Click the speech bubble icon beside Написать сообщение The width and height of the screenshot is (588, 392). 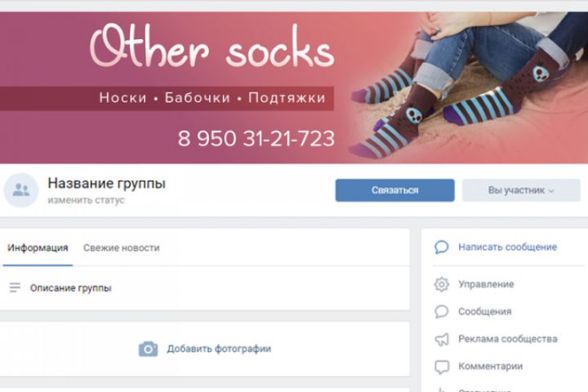pyautogui.click(x=441, y=247)
